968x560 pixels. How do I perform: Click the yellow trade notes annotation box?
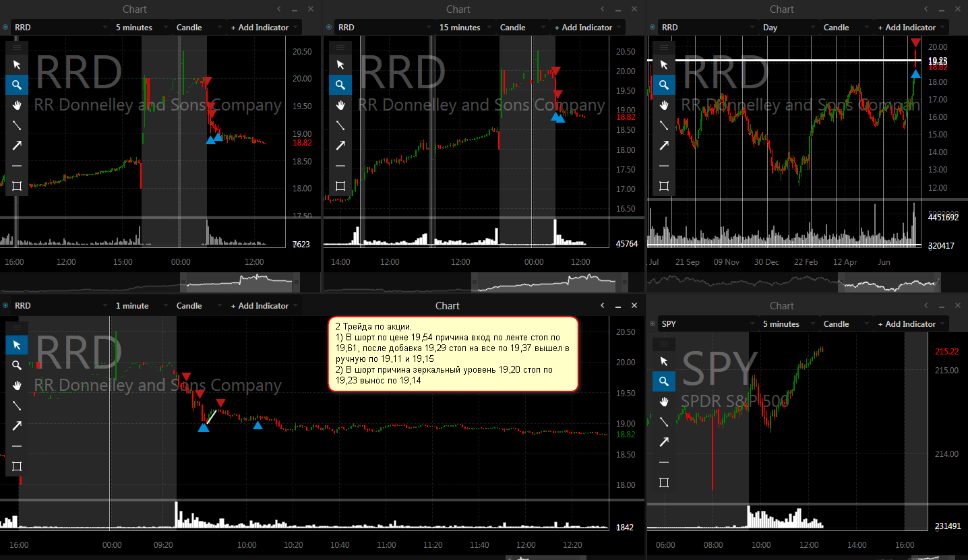[453, 354]
